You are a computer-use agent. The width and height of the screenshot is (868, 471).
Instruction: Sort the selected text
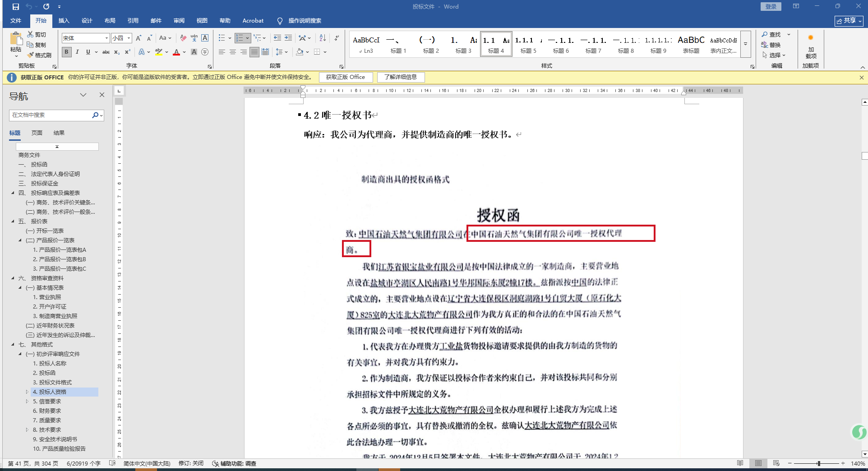point(323,38)
